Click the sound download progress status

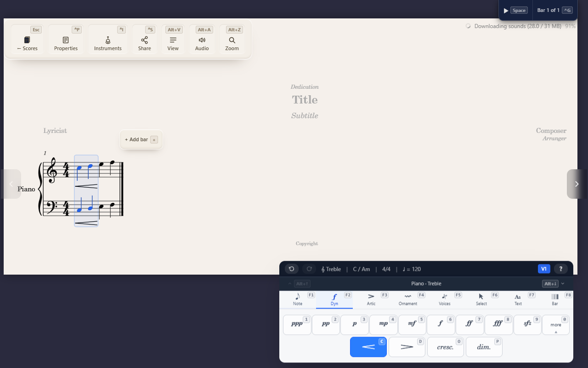tap(520, 26)
